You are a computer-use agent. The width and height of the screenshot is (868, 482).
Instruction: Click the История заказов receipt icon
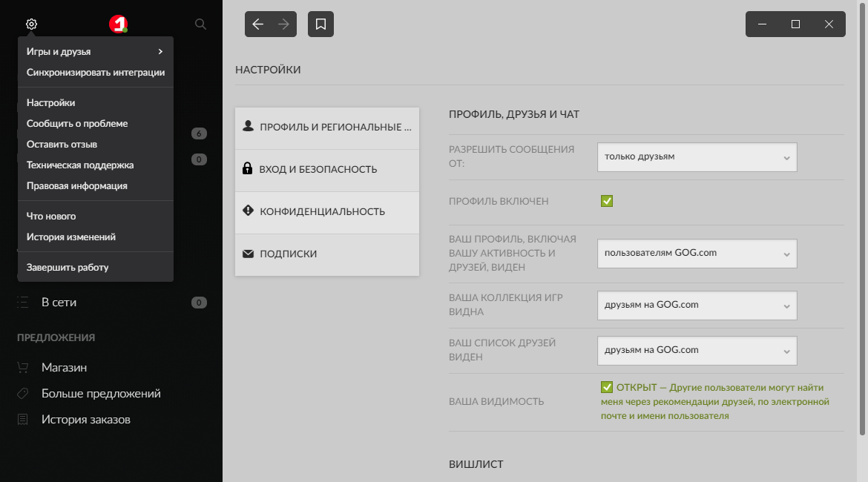pos(23,420)
